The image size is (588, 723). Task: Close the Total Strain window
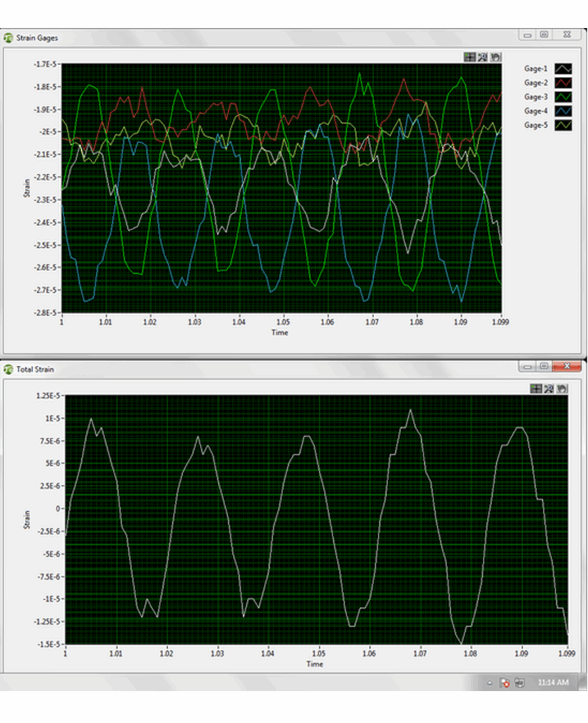pos(567,366)
